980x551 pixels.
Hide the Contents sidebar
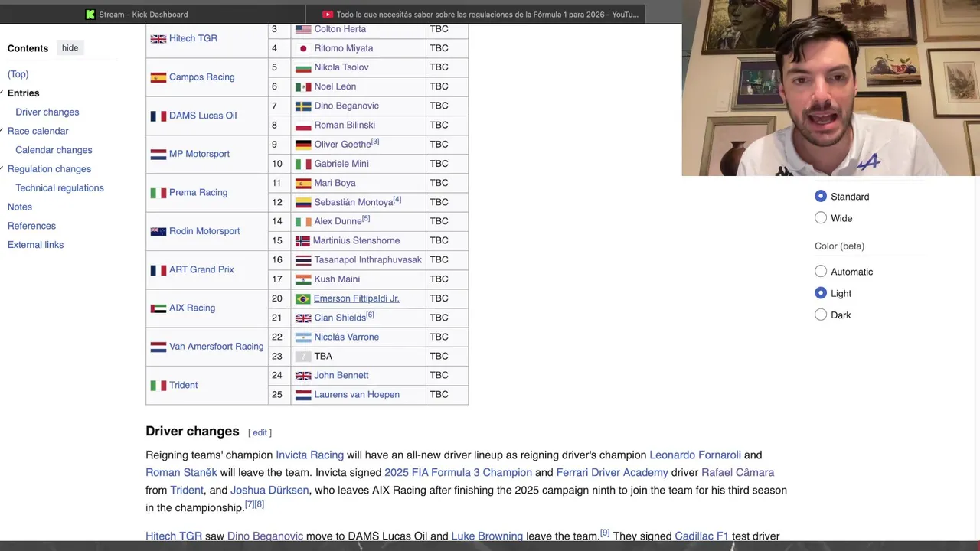(x=70, y=47)
